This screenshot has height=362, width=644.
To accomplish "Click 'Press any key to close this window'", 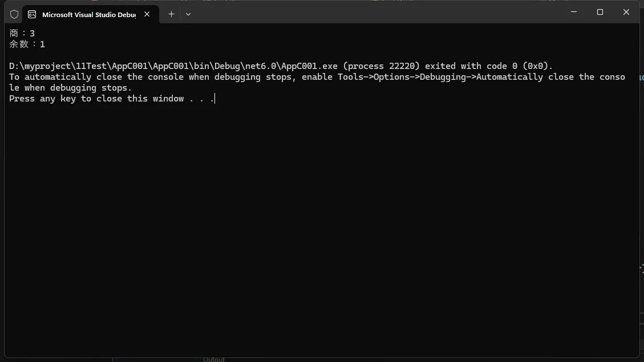I will click(x=96, y=99).
